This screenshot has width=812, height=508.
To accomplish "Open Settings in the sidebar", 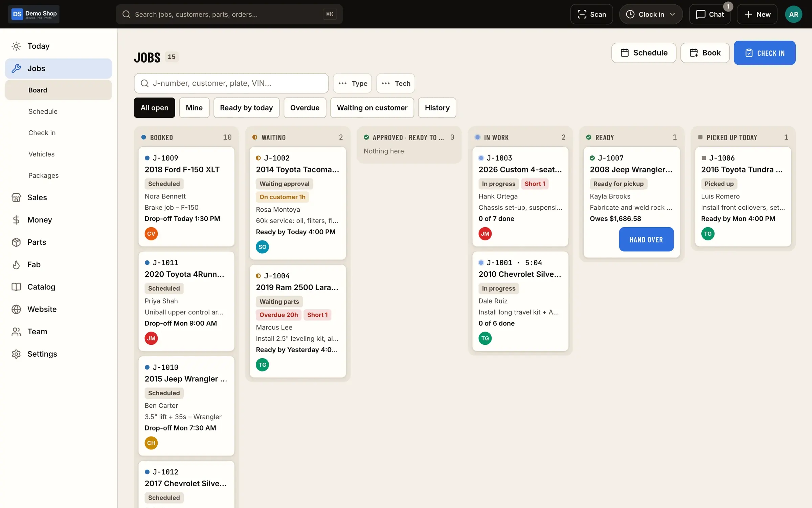I will pos(59,354).
